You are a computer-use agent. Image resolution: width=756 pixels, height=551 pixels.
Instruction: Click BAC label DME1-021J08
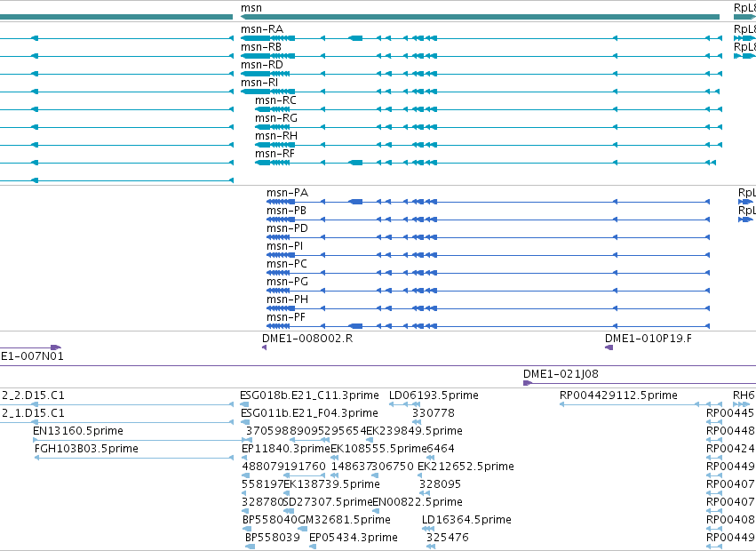click(x=561, y=374)
